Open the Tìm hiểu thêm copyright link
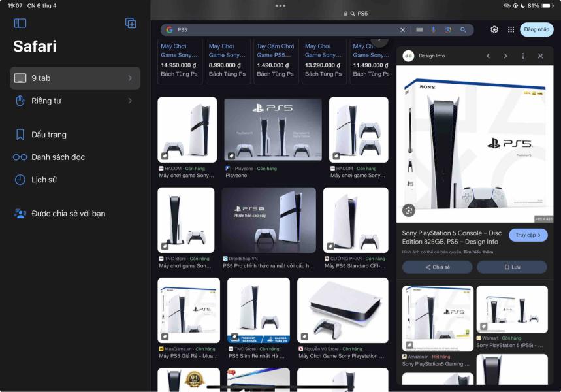This screenshot has width=561, height=392. [x=478, y=252]
